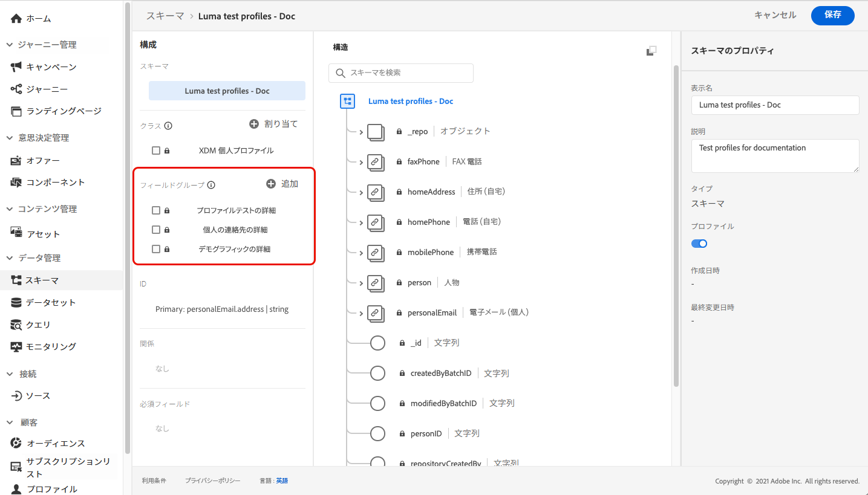Click the キャンセル button
868x495 pixels.
point(775,15)
